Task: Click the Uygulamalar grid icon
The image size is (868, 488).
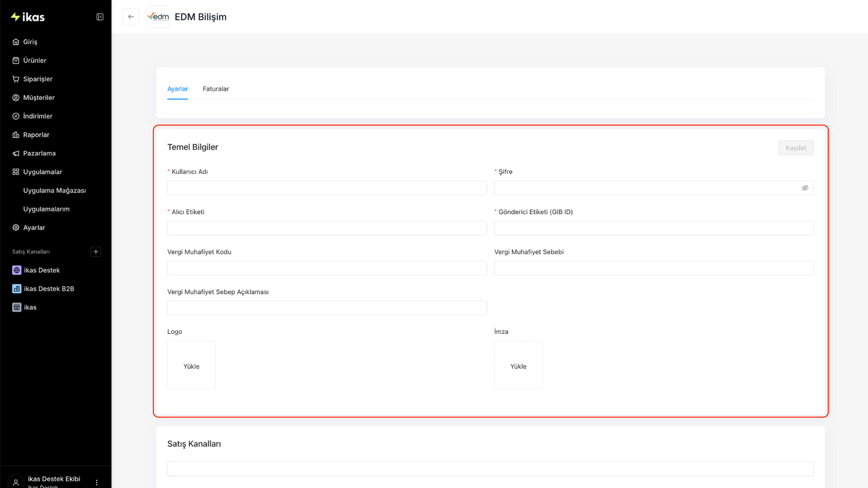Action: pos(16,172)
